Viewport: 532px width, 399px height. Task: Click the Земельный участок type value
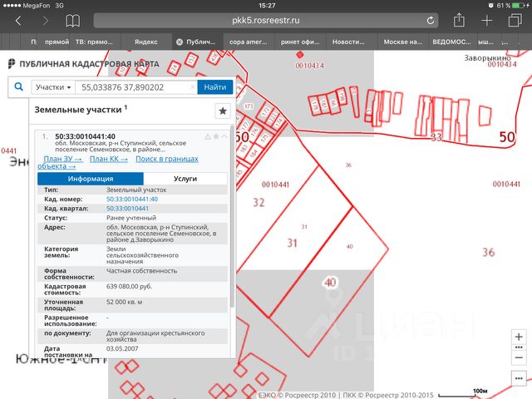point(136,190)
